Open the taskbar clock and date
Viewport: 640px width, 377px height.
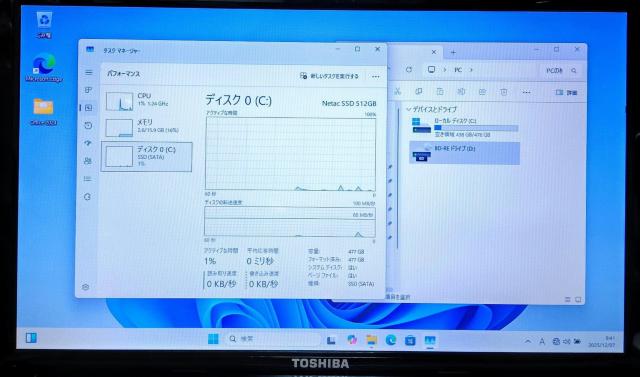602,342
